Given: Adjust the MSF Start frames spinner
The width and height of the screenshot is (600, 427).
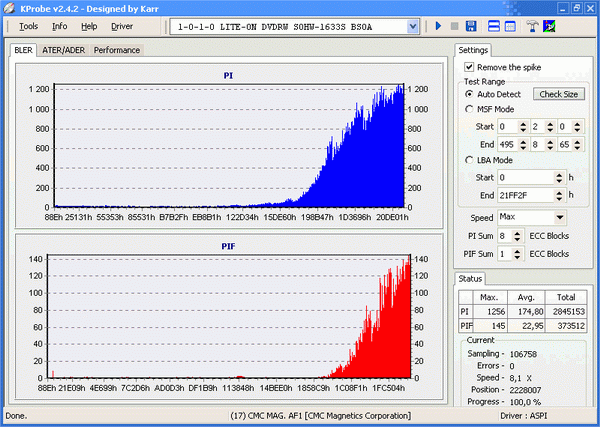Looking at the screenshot, I should (577, 127).
